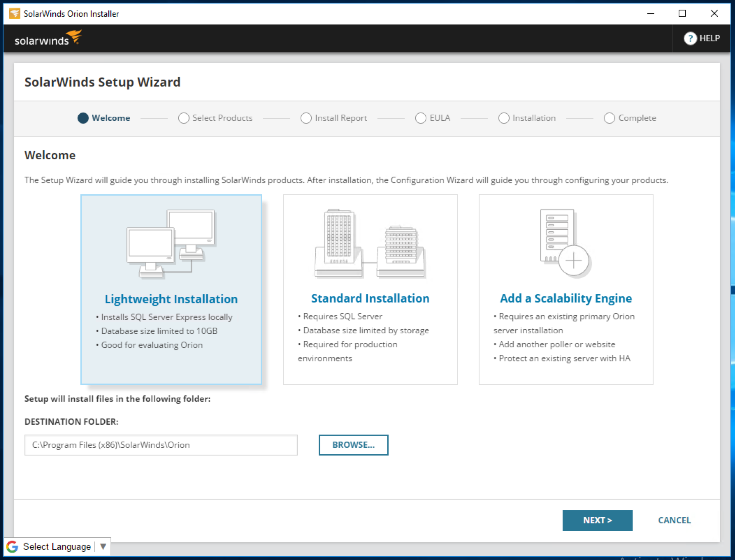735x560 pixels.
Task: Go to the Installation step label
Action: click(x=534, y=118)
